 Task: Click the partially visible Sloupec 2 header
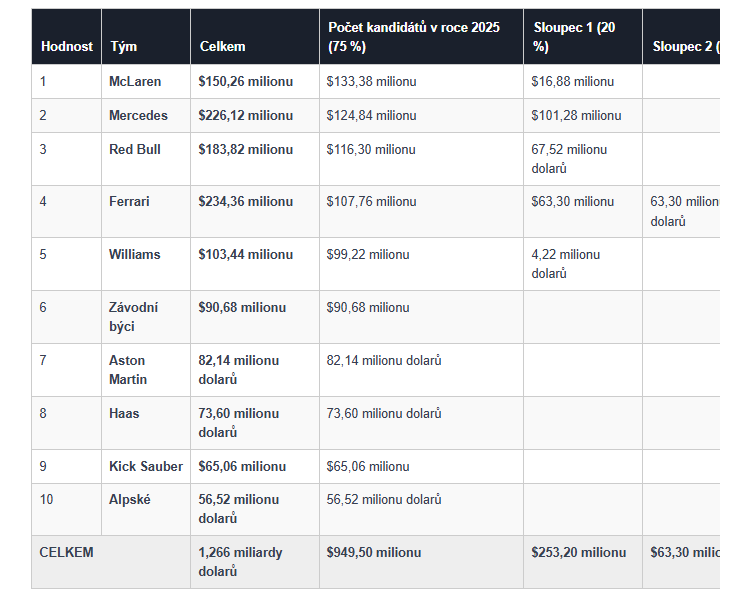(x=685, y=47)
